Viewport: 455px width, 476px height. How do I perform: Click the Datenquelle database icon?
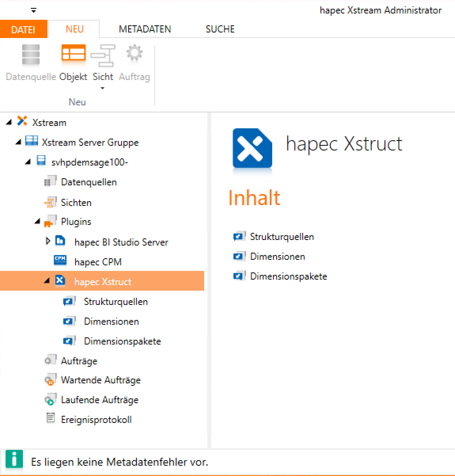pyautogui.click(x=30, y=54)
